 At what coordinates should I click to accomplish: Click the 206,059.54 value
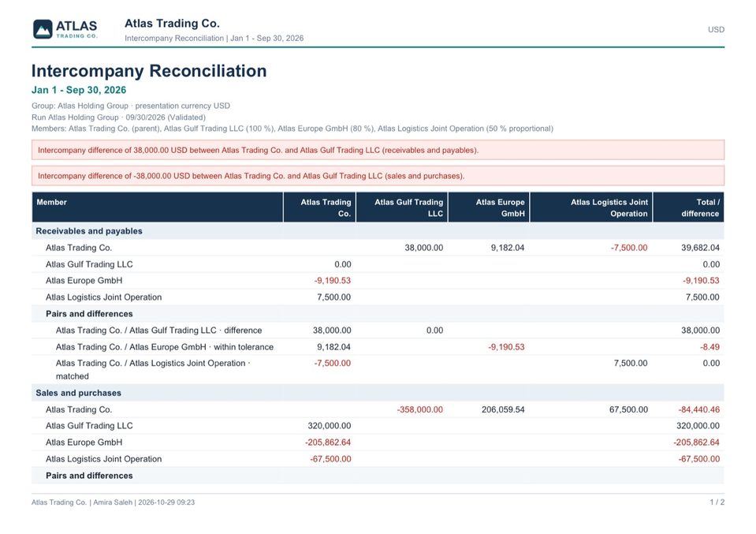point(503,409)
